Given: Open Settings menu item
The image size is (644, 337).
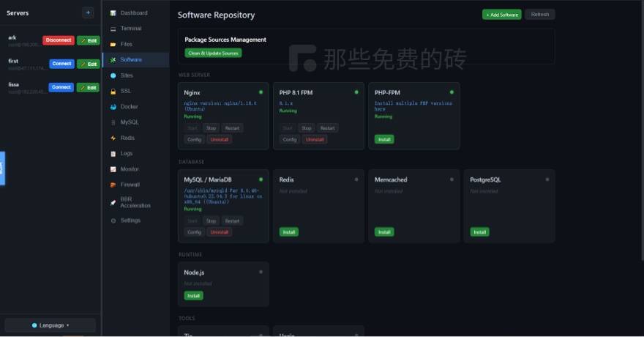Looking at the screenshot, I should (x=135, y=221).
